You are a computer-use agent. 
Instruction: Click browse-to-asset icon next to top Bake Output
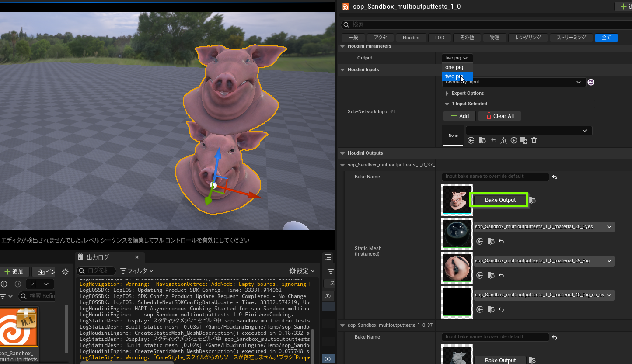pyautogui.click(x=532, y=200)
